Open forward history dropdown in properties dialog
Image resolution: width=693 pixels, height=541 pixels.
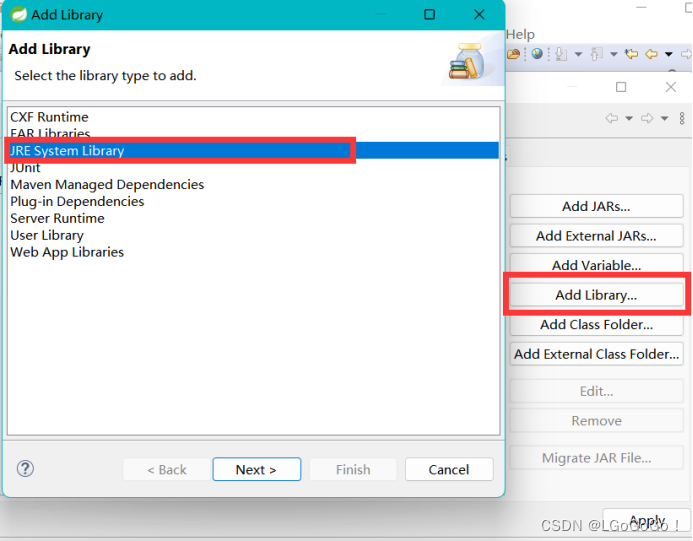click(664, 118)
